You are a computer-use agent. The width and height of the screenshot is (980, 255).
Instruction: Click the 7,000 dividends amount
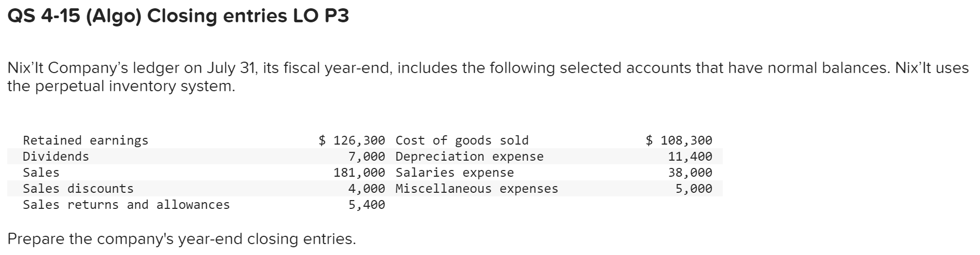pyautogui.click(x=367, y=157)
